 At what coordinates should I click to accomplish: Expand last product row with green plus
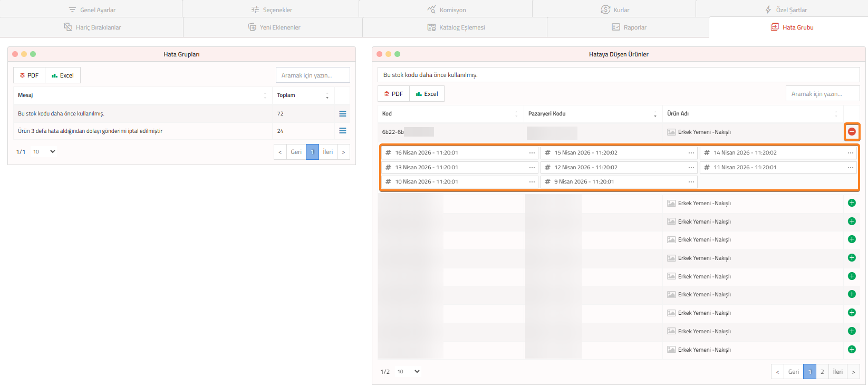coord(851,349)
